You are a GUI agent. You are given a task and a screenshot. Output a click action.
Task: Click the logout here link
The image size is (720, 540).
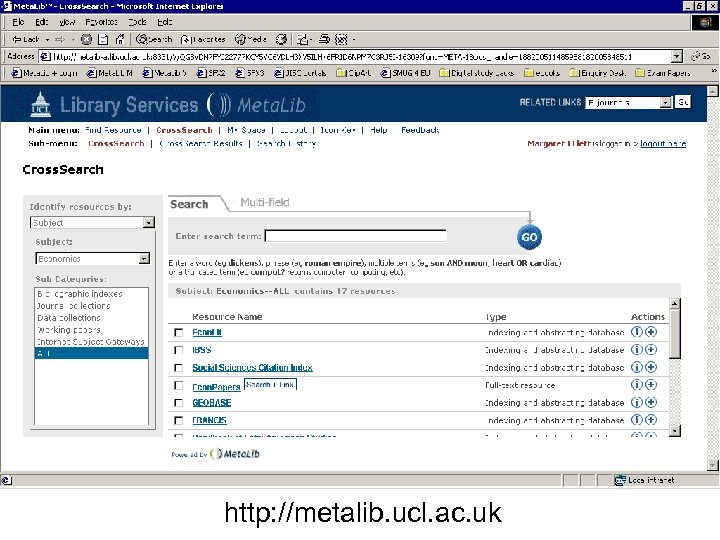[663, 144]
